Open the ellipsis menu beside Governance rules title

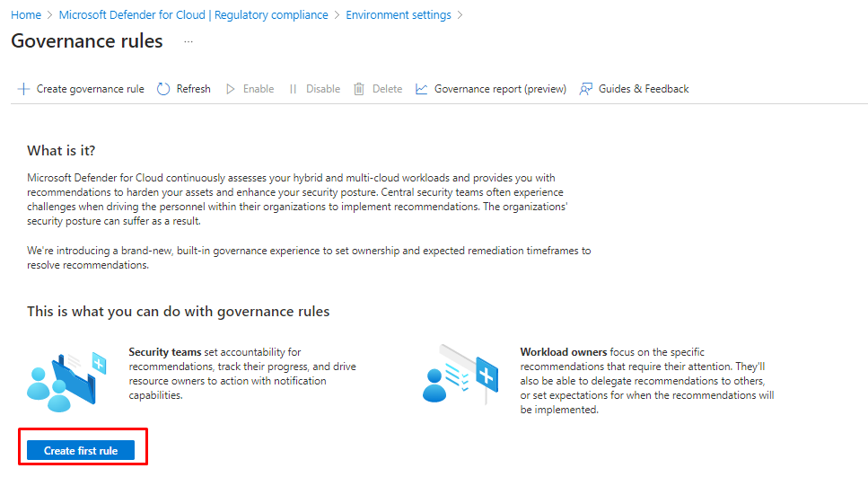click(x=189, y=41)
